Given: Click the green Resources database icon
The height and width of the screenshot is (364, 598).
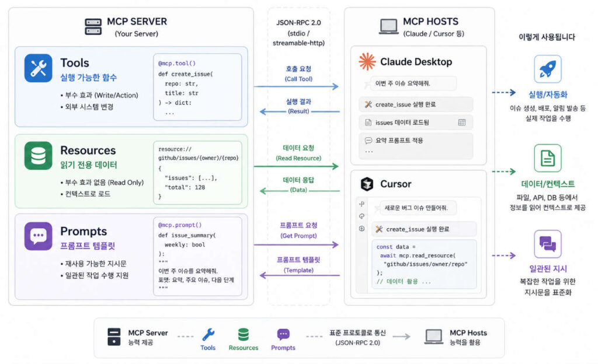Looking at the screenshot, I should click(38, 156).
